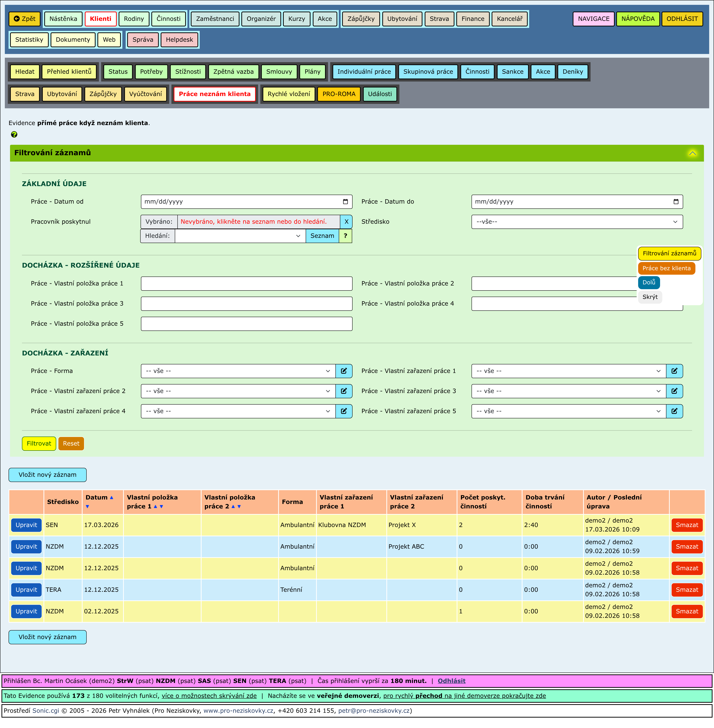Click Vlastní položka práce 1 input field

(x=246, y=283)
